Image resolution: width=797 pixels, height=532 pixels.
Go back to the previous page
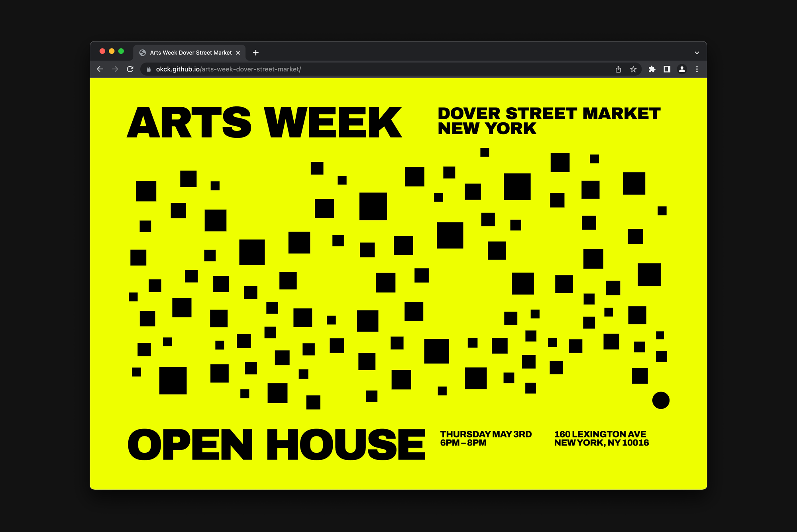[100, 69]
